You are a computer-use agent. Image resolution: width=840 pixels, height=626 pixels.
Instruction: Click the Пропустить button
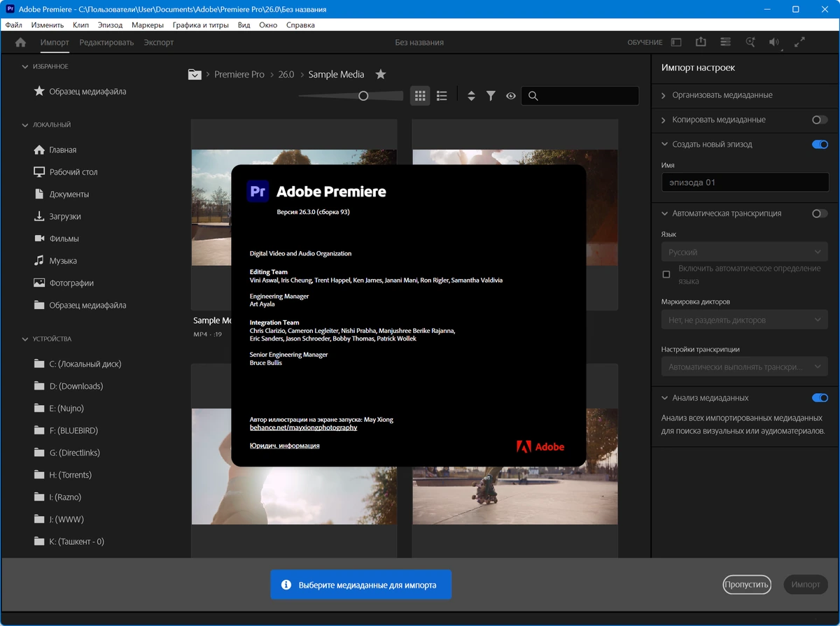[x=747, y=585]
